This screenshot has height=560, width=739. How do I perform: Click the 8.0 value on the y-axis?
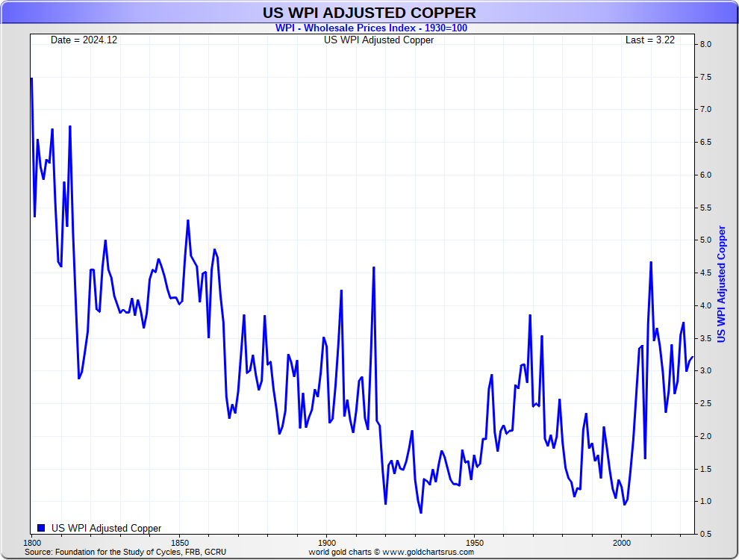coord(705,45)
